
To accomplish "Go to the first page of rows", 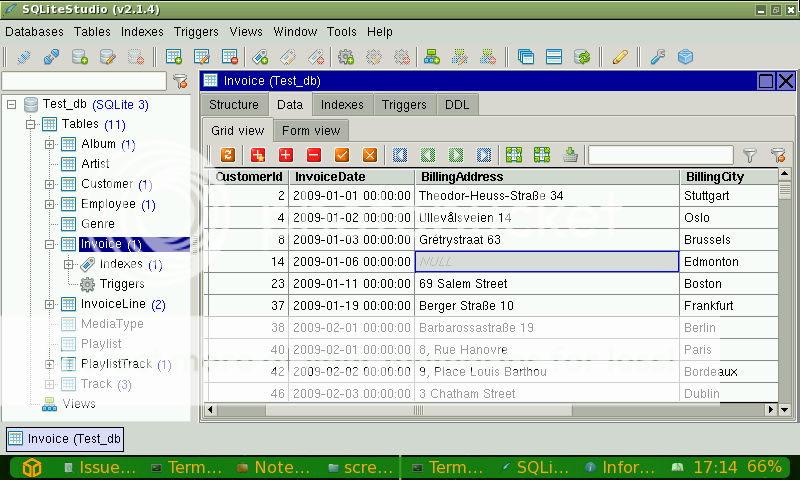I will point(400,155).
